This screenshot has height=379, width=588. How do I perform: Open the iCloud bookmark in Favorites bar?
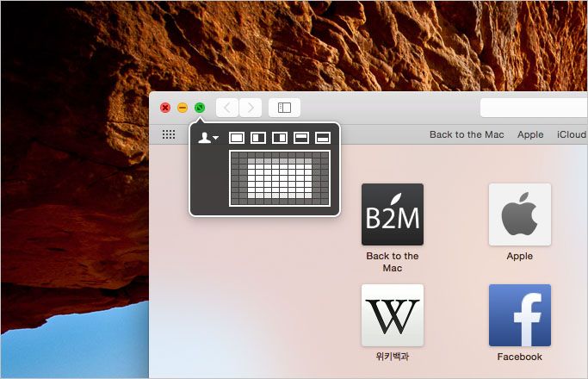tap(572, 134)
